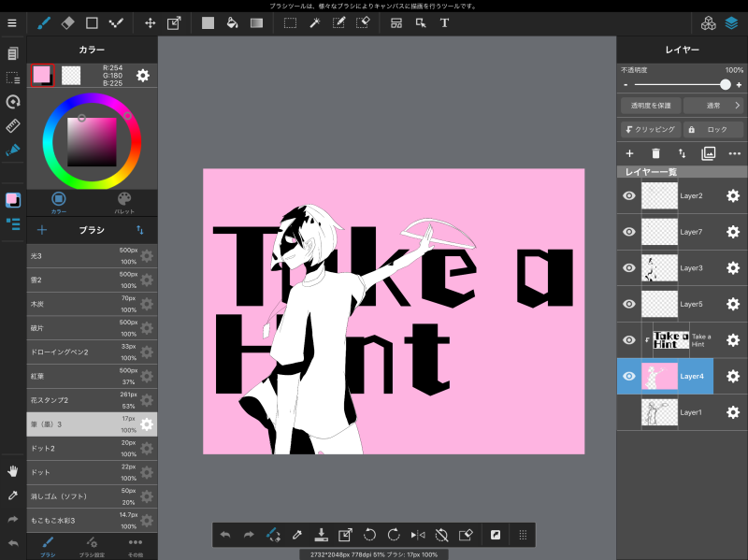748x560 pixels.
Task: Open the main hamburger menu
Action: (x=12, y=22)
